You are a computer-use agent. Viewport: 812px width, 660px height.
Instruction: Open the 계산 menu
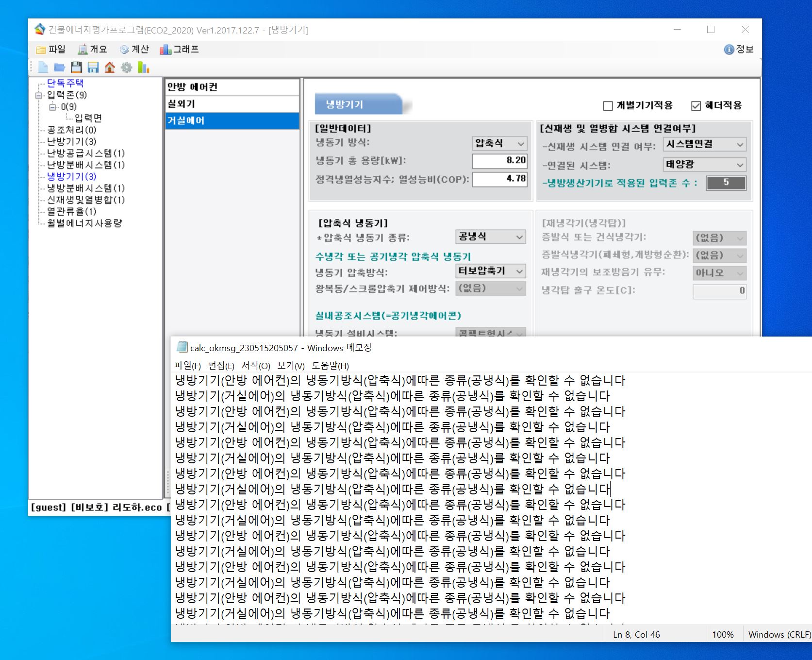tap(134, 50)
